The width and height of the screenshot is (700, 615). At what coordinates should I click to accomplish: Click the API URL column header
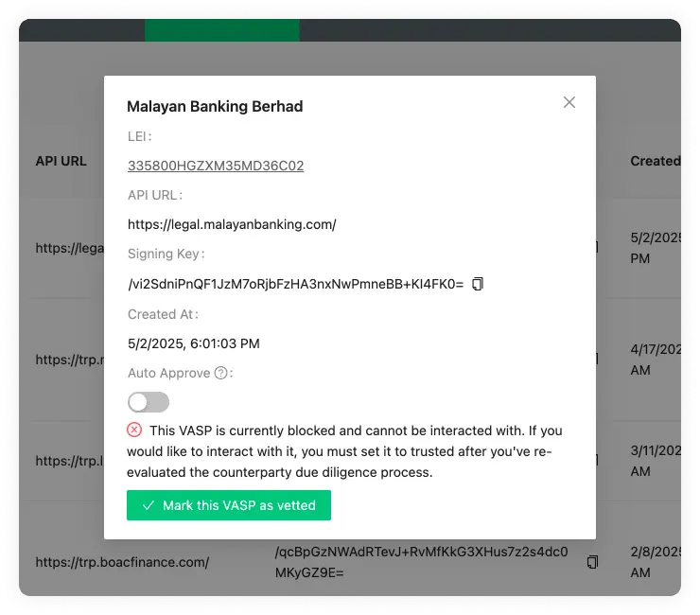tap(61, 161)
